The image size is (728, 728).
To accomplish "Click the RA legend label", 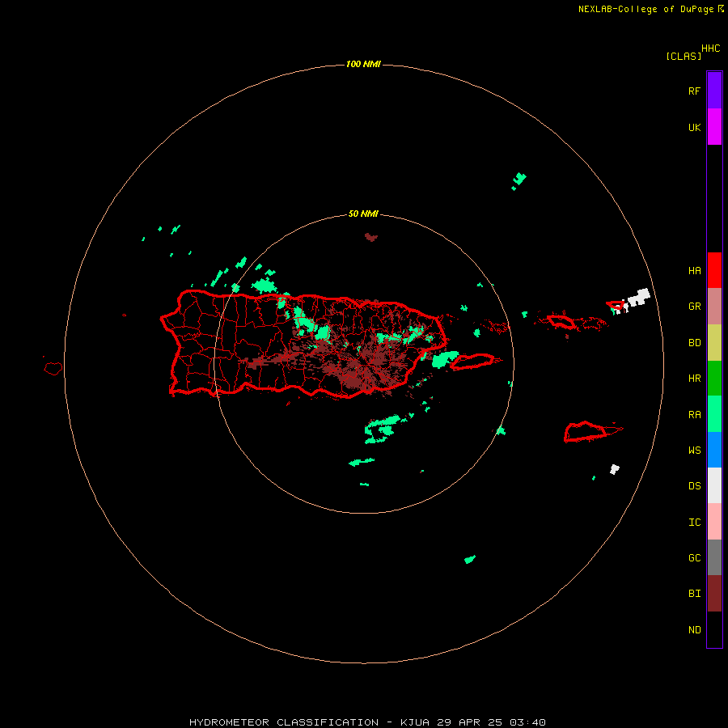I will [x=694, y=414].
